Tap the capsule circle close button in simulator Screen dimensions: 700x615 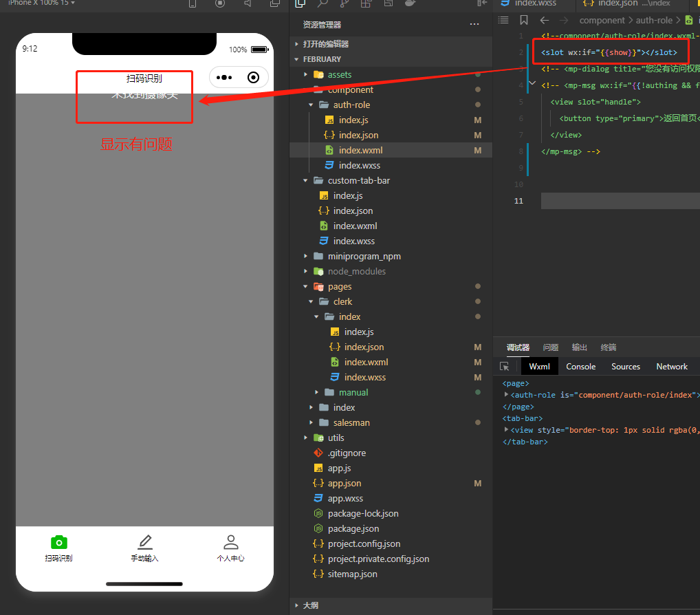253,77
